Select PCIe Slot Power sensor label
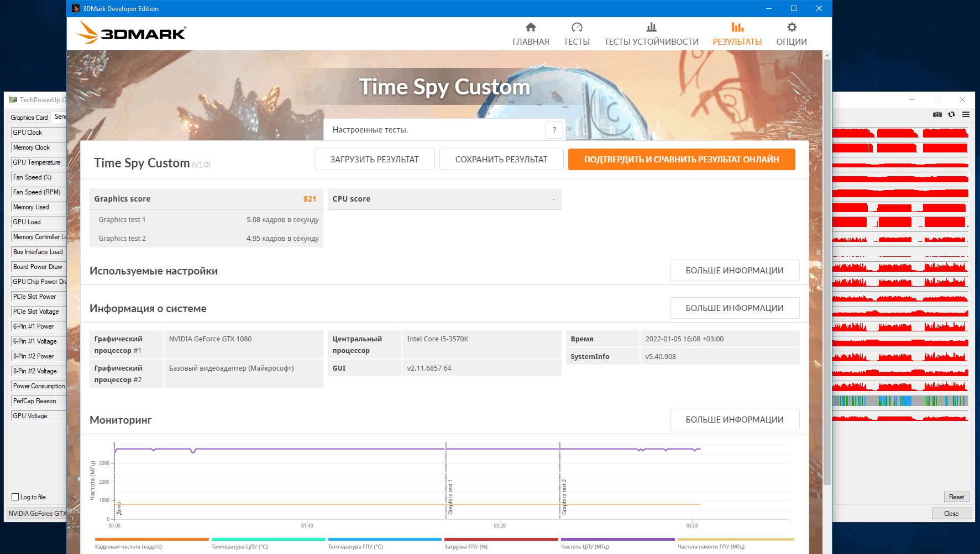 34,297
